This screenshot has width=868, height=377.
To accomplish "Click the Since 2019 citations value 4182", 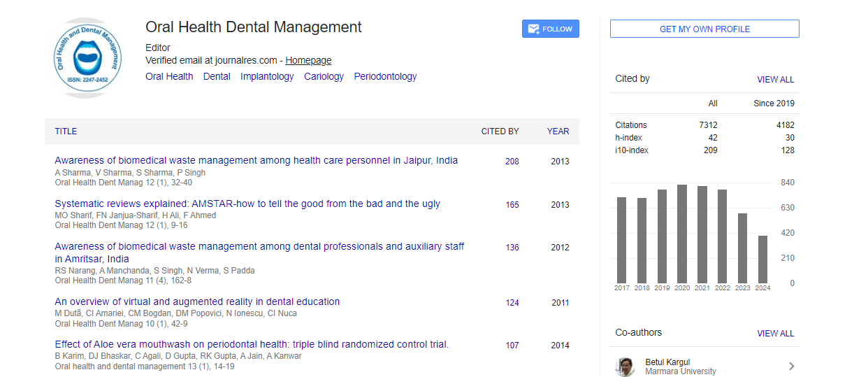I will [785, 125].
